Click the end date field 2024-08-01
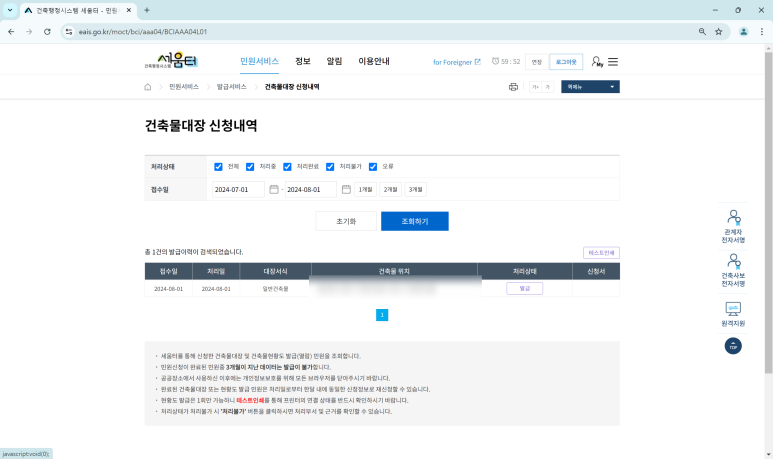This screenshot has width=773, height=459. [311, 189]
